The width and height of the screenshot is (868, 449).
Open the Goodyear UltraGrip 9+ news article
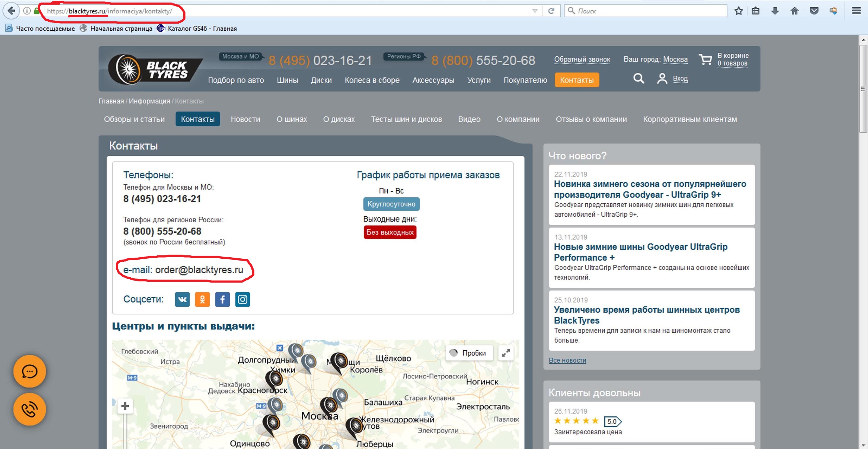(x=650, y=189)
